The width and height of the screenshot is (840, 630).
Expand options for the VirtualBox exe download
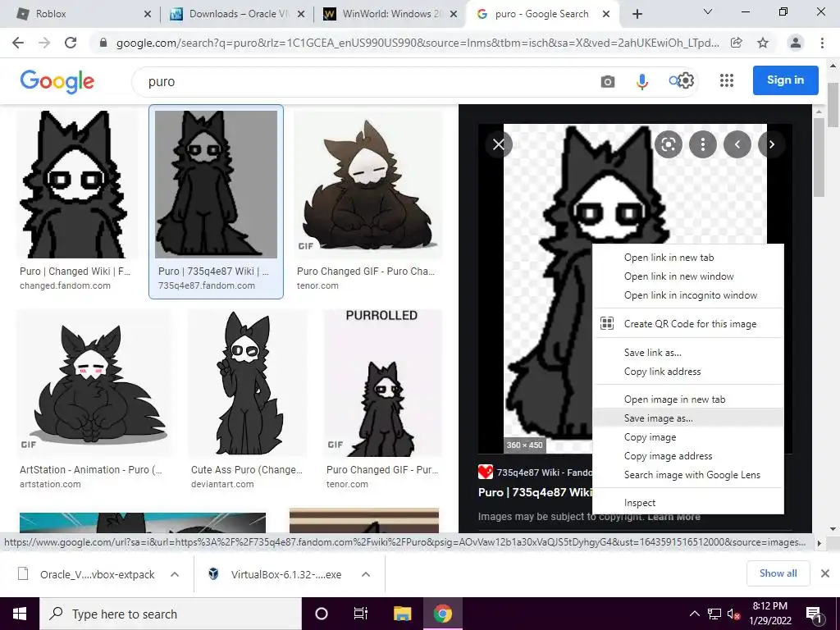coord(366,574)
